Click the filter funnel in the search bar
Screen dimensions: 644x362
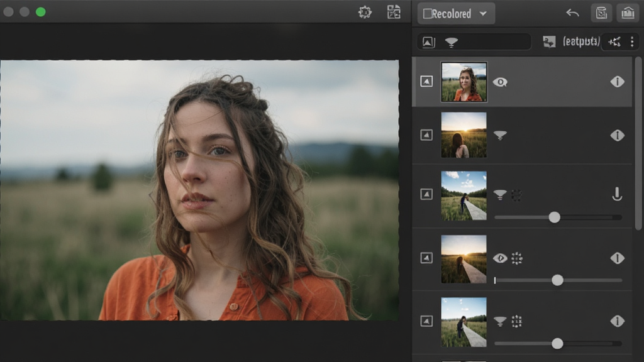tap(452, 42)
